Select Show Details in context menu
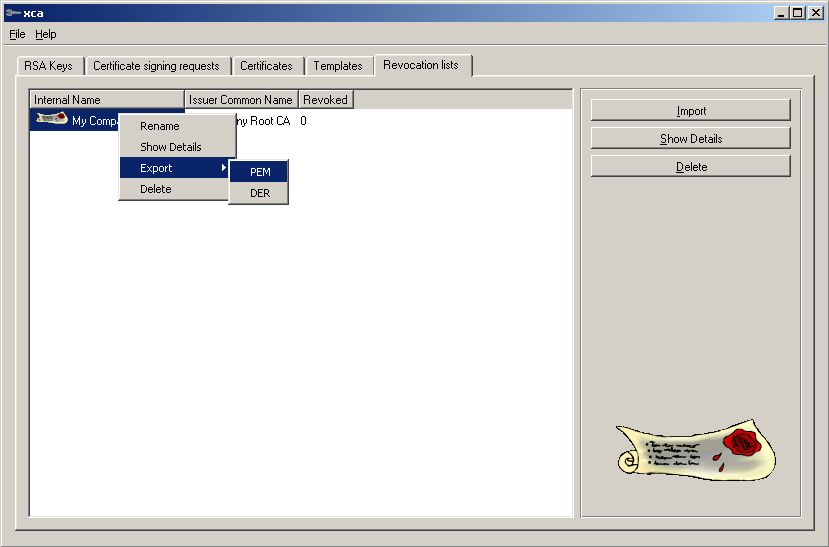 171,147
